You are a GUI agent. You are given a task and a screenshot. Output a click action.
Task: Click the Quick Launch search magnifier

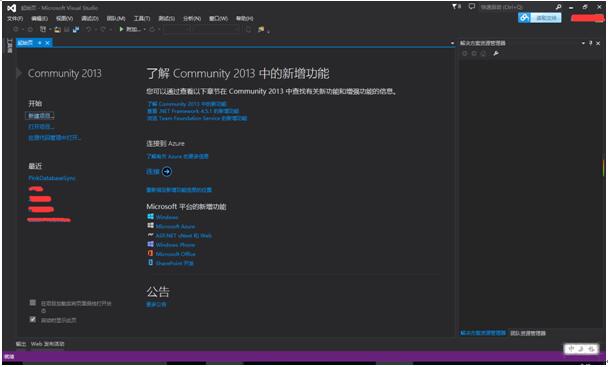coord(558,7)
